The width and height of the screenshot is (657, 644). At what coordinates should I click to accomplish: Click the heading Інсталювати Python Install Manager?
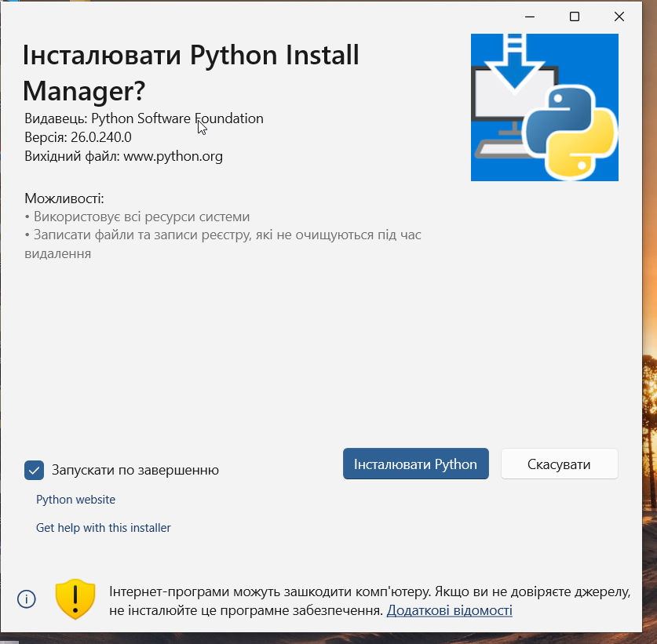(191, 72)
